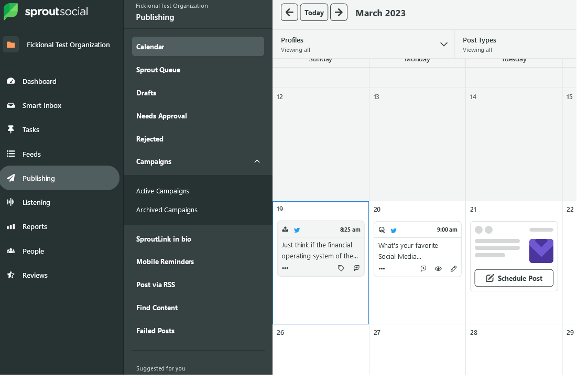This screenshot has height=382, width=588.
Task: Open Smart Inbox in the left sidebar
Action: click(42, 105)
